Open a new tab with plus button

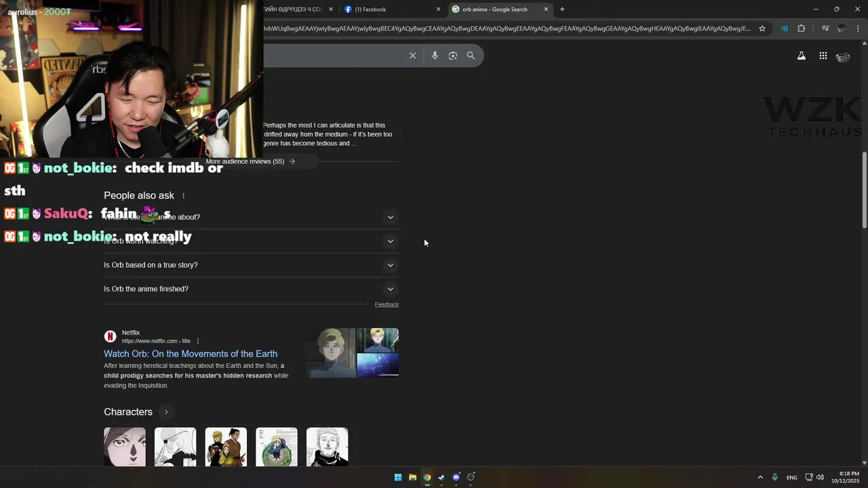pos(562,9)
